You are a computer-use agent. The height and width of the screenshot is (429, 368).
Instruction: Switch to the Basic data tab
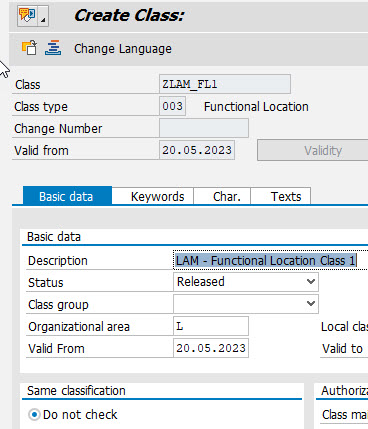tap(67, 196)
